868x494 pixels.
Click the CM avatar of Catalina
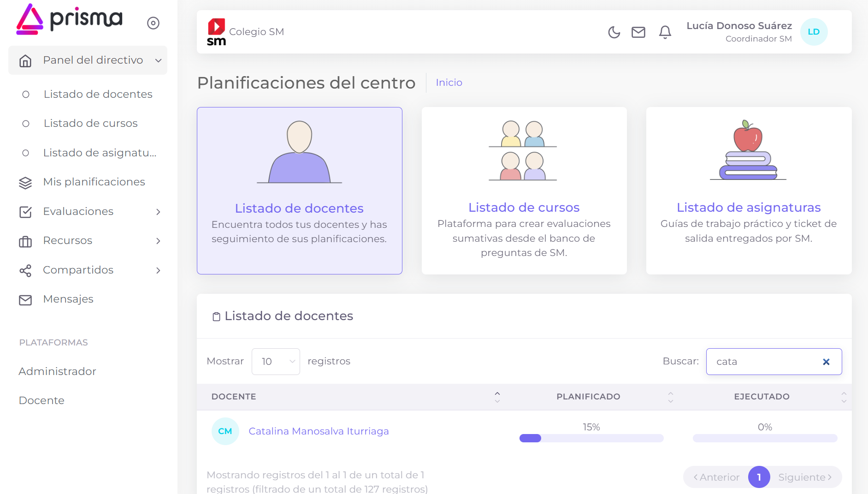225,431
